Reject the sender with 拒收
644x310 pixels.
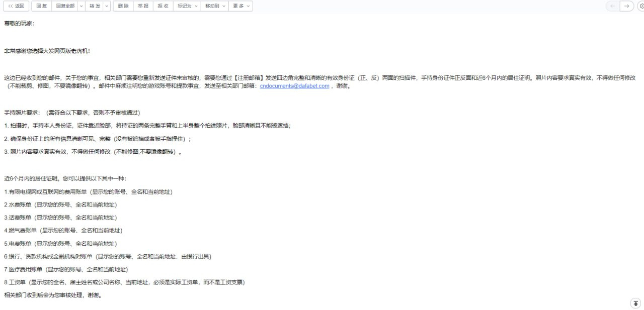[163, 6]
